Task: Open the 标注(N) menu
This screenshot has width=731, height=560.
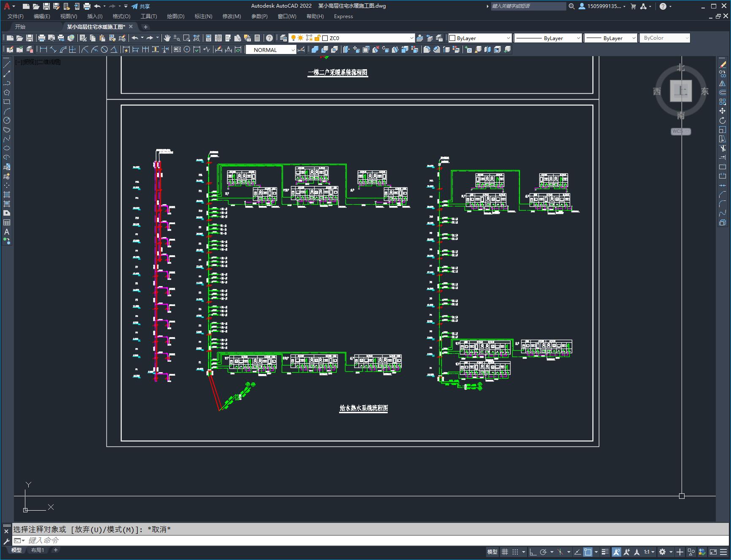Action: click(x=203, y=16)
